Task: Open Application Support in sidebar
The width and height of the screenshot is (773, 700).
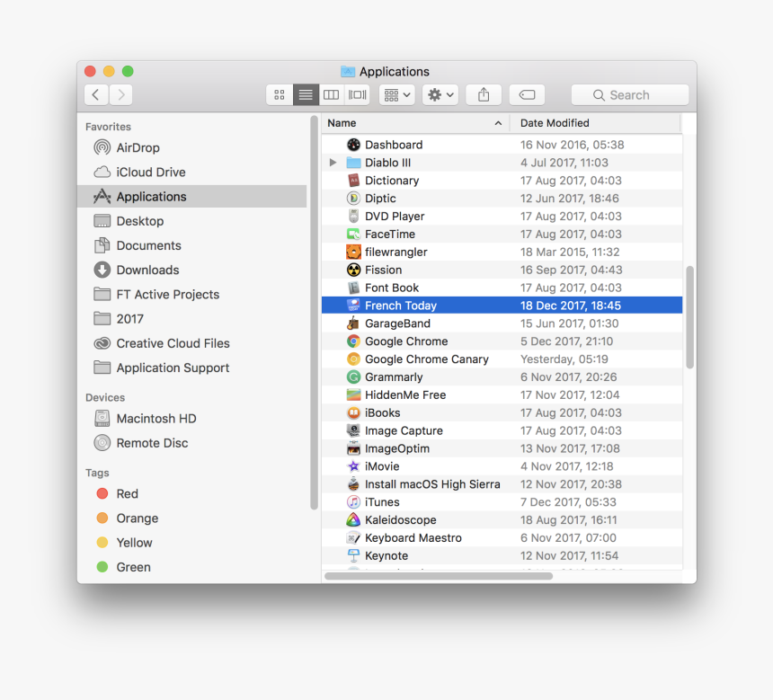Action: tap(191, 368)
